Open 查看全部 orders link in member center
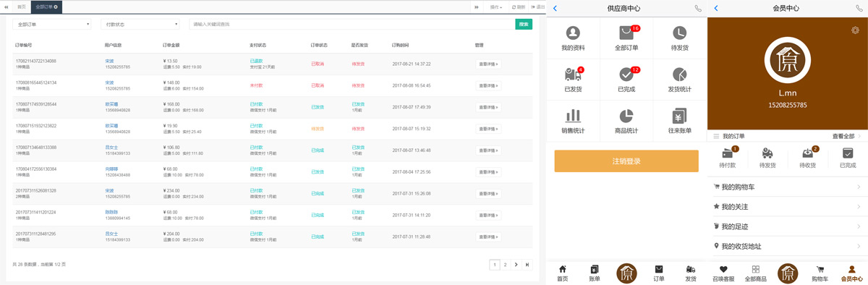 846,136
